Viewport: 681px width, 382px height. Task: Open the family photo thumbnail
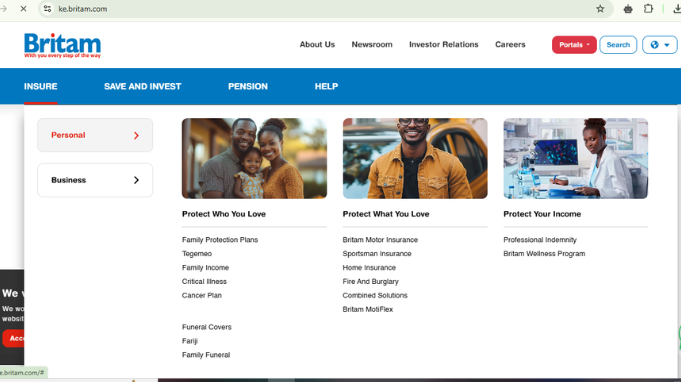pyautogui.click(x=254, y=158)
